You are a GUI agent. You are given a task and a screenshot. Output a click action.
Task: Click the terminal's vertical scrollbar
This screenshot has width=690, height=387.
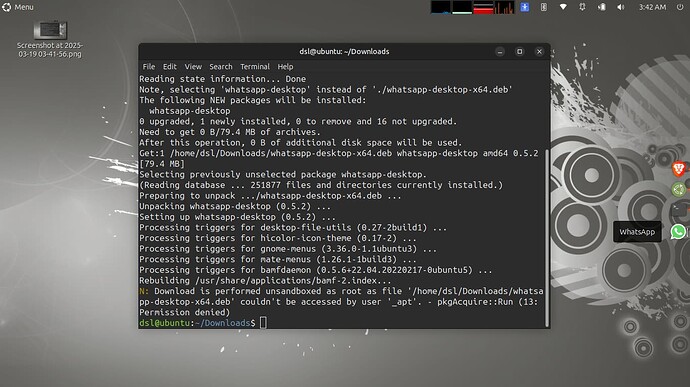547,238
